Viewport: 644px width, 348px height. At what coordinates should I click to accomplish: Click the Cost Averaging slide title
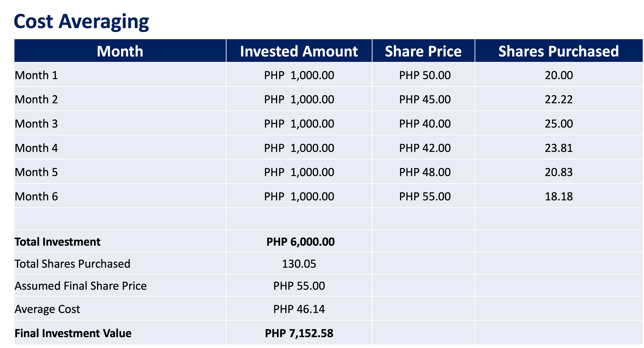pyautogui.click(x=81, y=22)
